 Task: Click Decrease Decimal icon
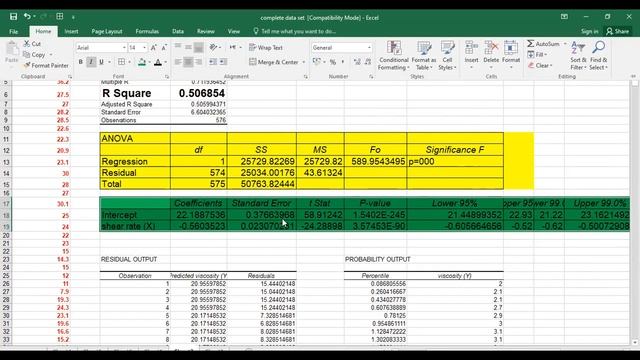368,62
